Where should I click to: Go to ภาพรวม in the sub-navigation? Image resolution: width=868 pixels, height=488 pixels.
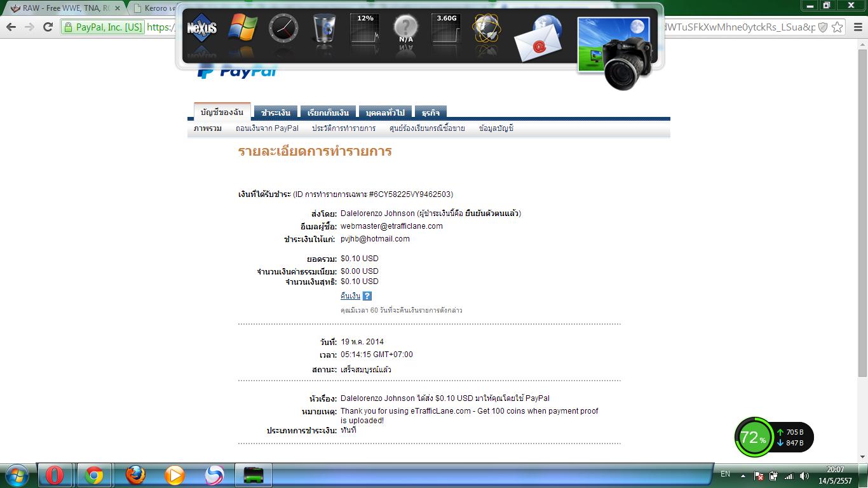coord(208,128)
